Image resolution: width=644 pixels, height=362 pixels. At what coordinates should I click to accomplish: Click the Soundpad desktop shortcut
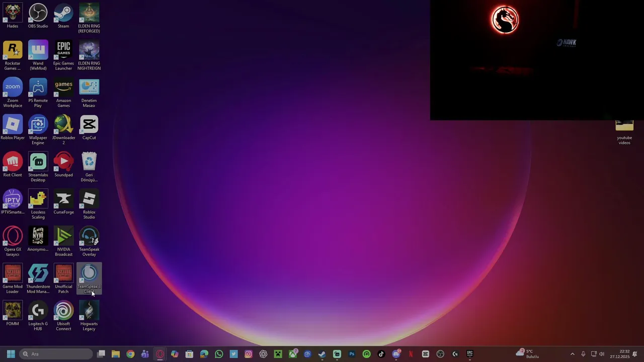coord(63,165)
